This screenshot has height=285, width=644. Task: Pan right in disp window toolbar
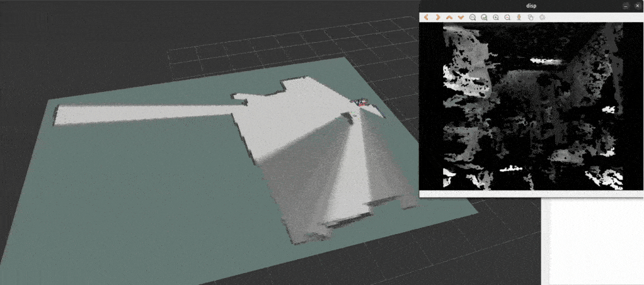coord(438,17)
